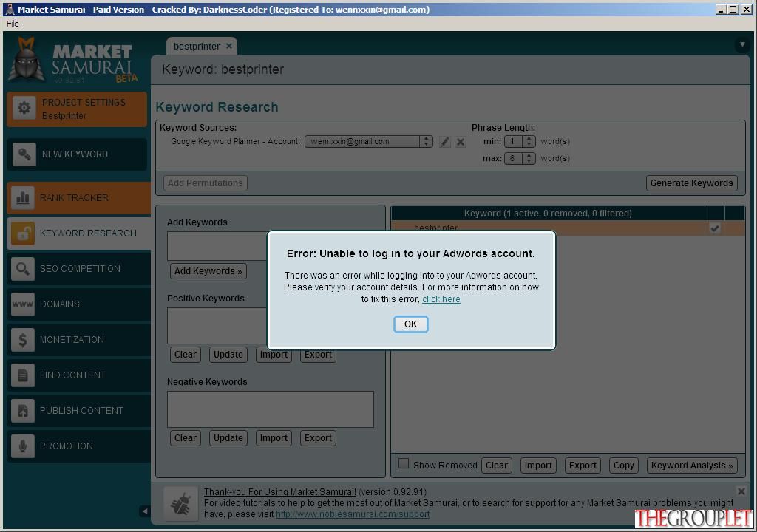Image resolution: width=757 pixels, height=532 pixels.
Task: Update the Negative Keywords list
Action: coord(228,438)
